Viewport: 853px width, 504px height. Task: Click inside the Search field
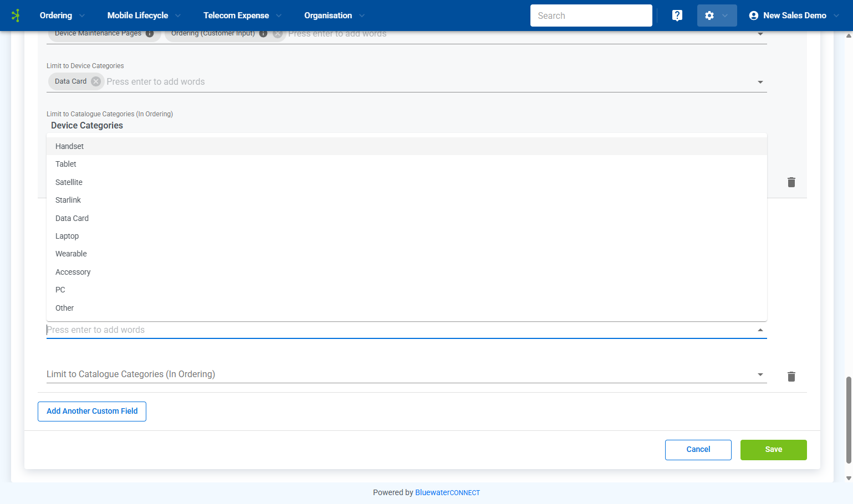[x=591, y=15]
